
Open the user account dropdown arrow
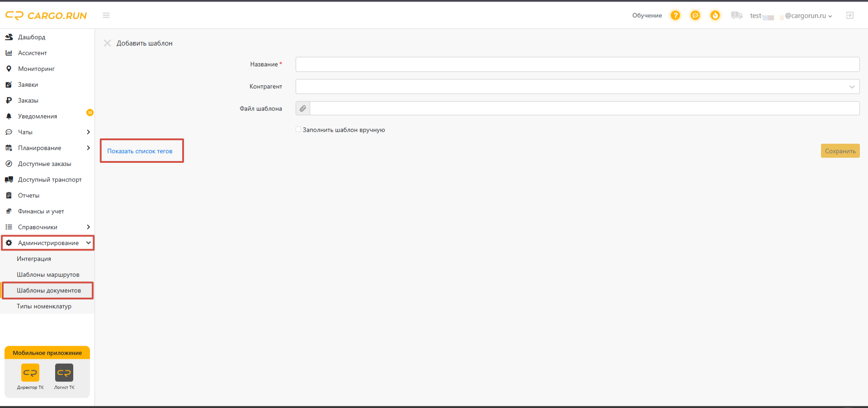(x=830, y=16)
